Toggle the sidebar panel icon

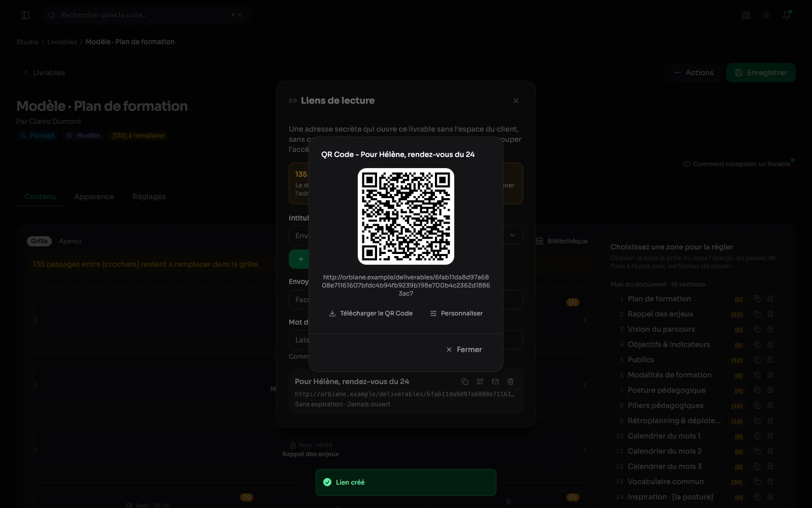[x=25, y=15]
